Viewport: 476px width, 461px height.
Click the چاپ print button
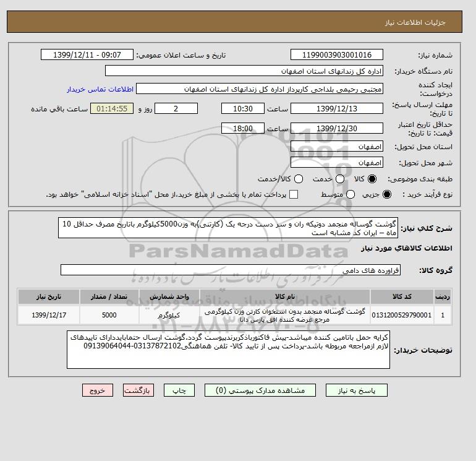(179, 390)
